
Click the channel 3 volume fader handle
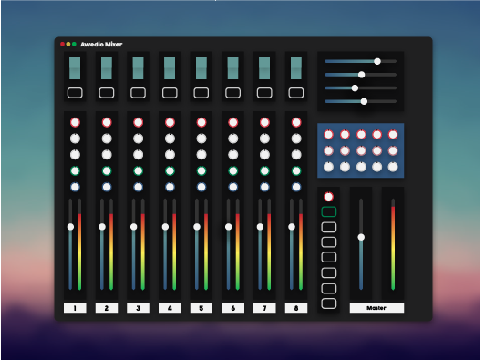point(134,227)
